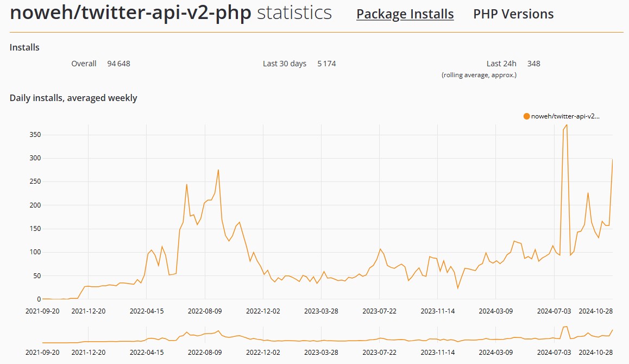Click the main chart 2023-11-14 date label
Viewport: 629px width, 364px height.
[x=438, y=311]
